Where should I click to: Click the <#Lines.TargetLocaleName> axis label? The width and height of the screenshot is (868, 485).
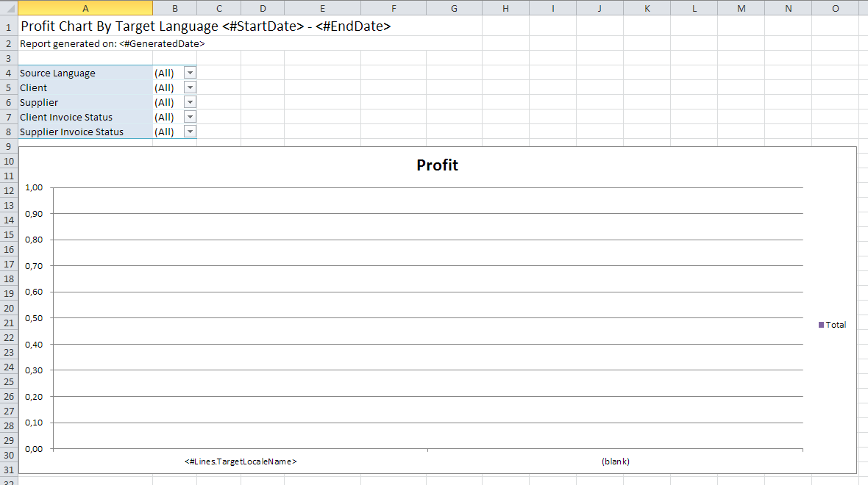[241, 461]
